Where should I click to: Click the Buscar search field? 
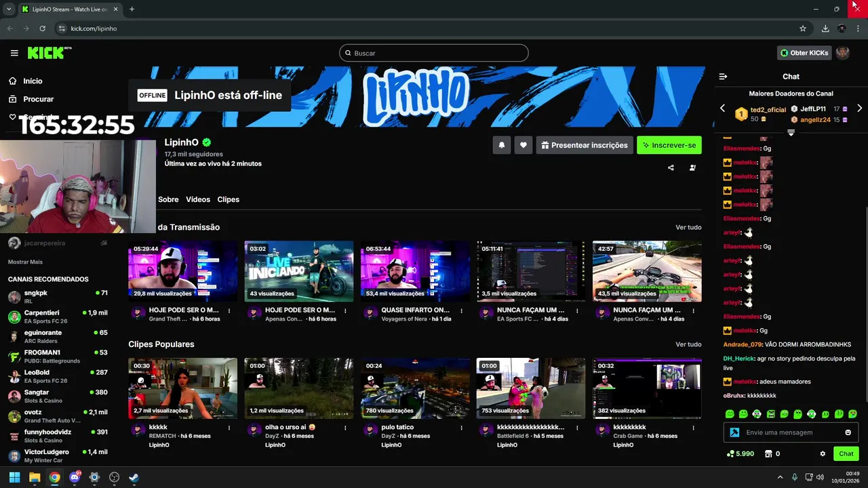coord(434,53)
